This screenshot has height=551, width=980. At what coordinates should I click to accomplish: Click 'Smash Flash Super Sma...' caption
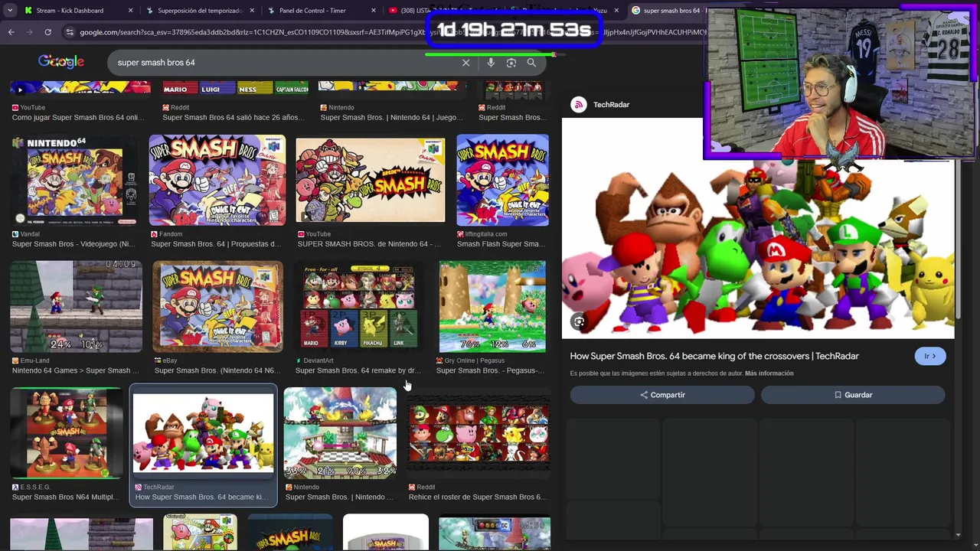(501, 244)
